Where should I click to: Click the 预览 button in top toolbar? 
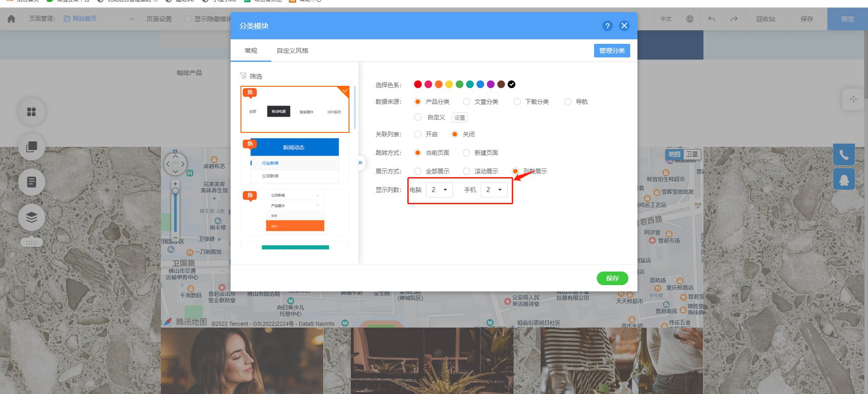tap(848, 19)
